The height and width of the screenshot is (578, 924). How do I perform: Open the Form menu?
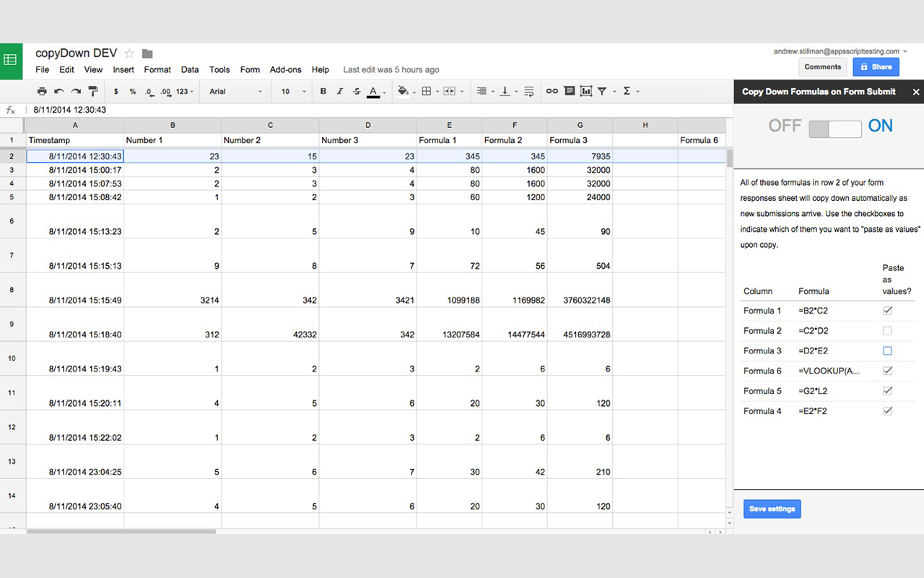click(x=250, y=70)
